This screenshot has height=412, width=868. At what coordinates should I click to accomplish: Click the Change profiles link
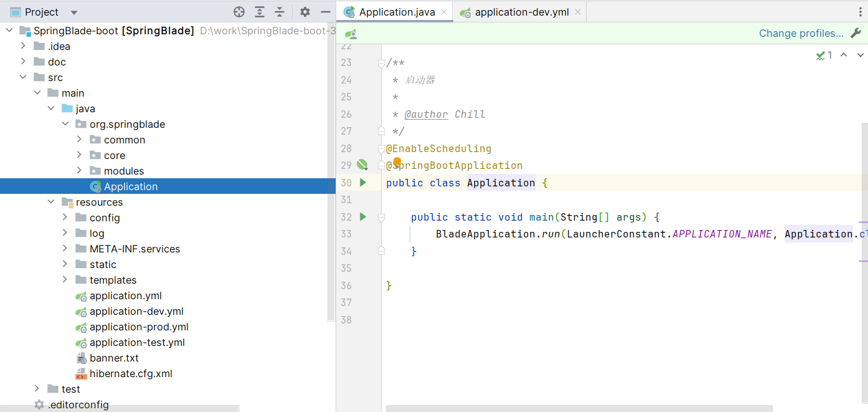801,33
